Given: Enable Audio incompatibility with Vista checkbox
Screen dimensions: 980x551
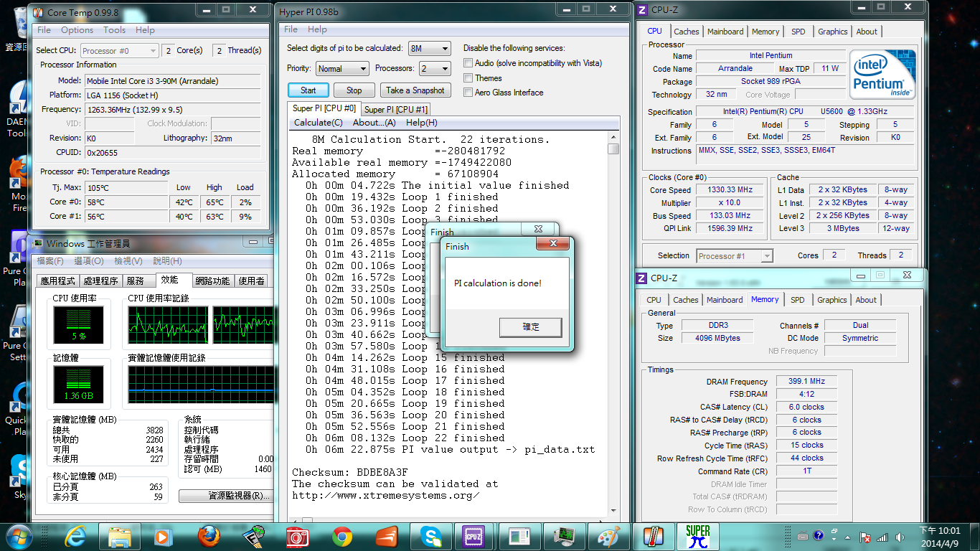Looking at the screenshot, I should pos(468,63).
